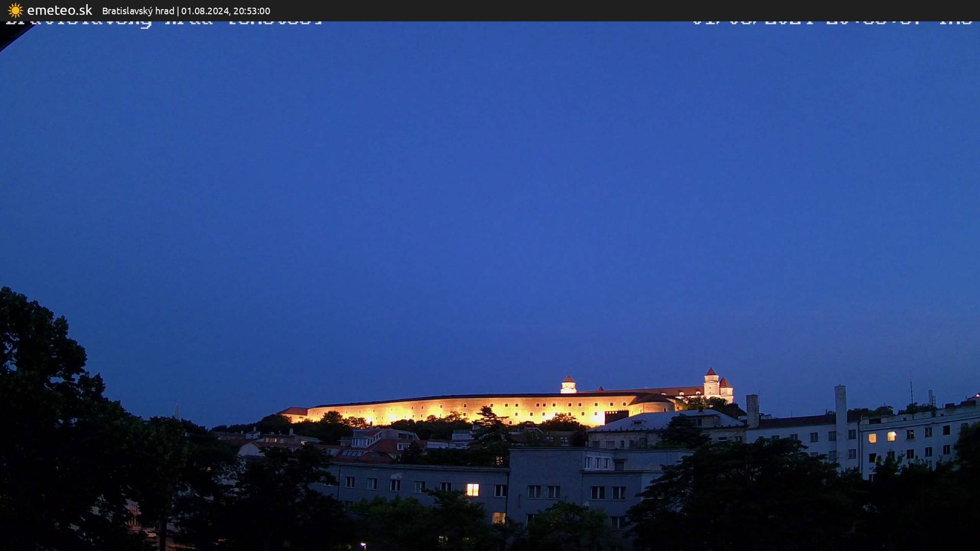Image resolution: width=980 pixels, height=551 pixels.
Task: Click the separator bar between logo and label
Action: point(179,11)
